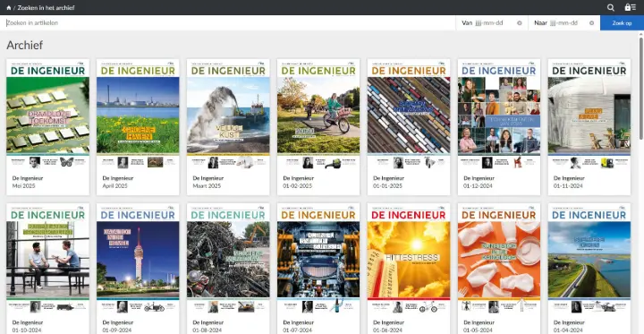Click the '01-01-2025' date text

(387, 186)
